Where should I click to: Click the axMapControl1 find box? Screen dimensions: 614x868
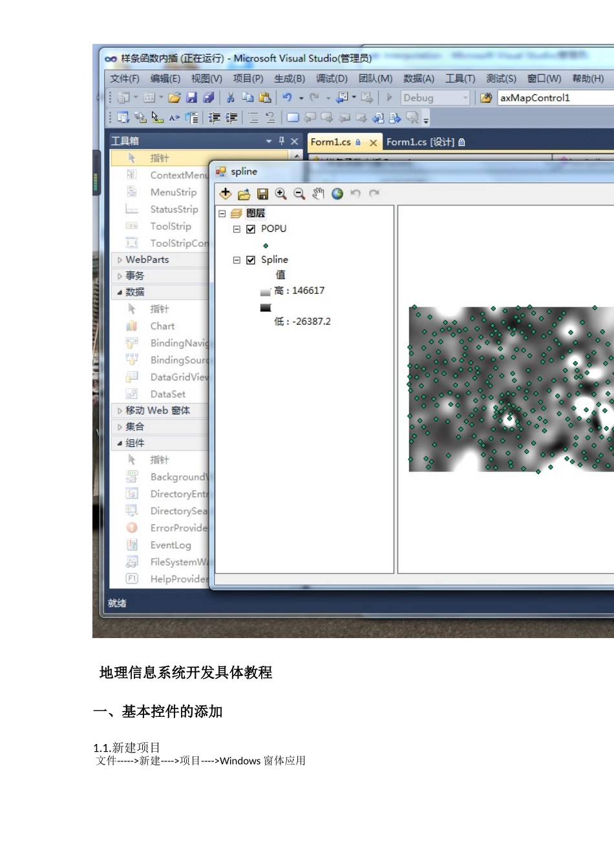(x=556, y=98)
